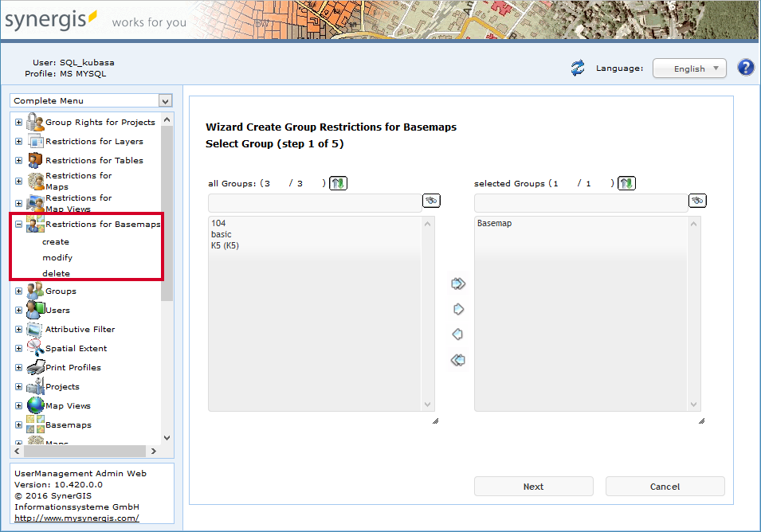This screenshot has height=532, width=761.
Task: Click the double right arrow to move all groups
Action: (457, 283)
